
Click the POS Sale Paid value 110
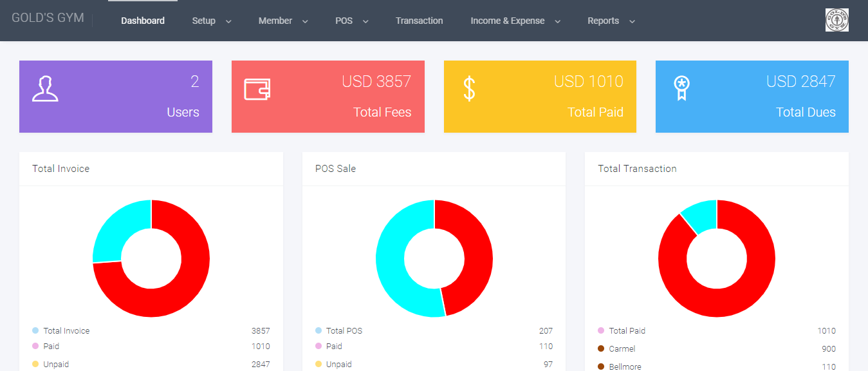tap(546, 346)
